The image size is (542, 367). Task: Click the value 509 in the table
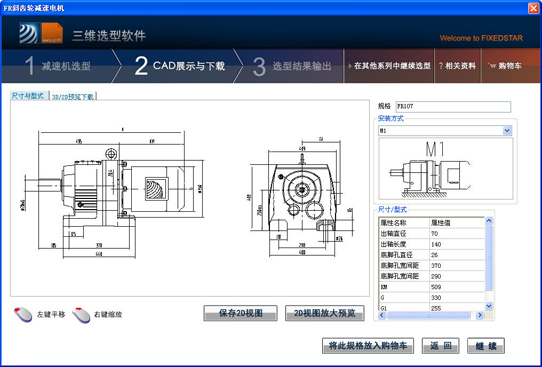[x=436, y=287]
